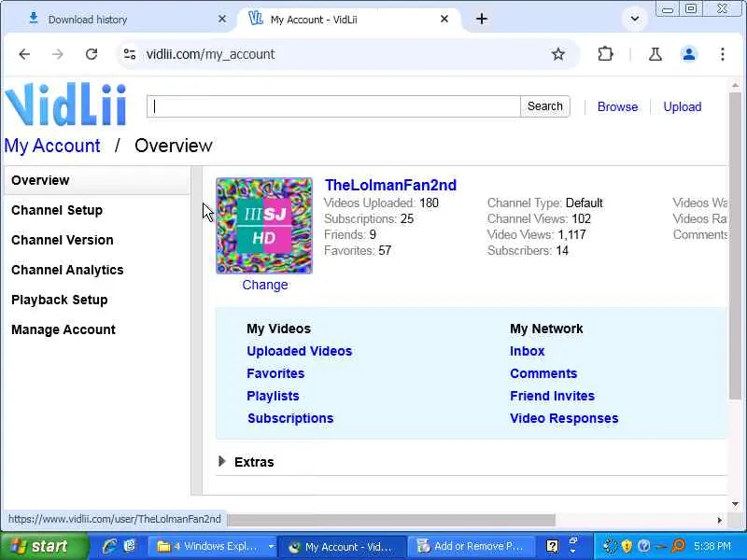Viewport: 747px width, 560px height.
Task: Click the security shield tray icon
Action: (627, 546)
